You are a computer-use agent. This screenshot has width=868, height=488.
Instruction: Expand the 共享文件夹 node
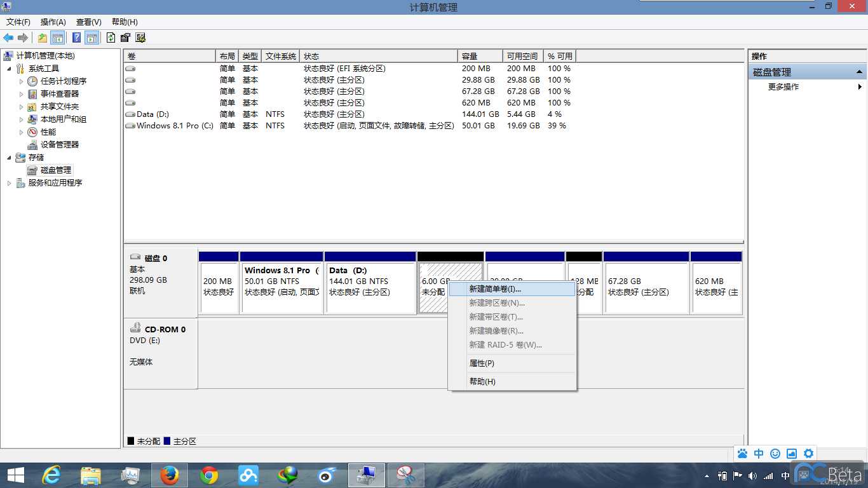coord(21,107)
